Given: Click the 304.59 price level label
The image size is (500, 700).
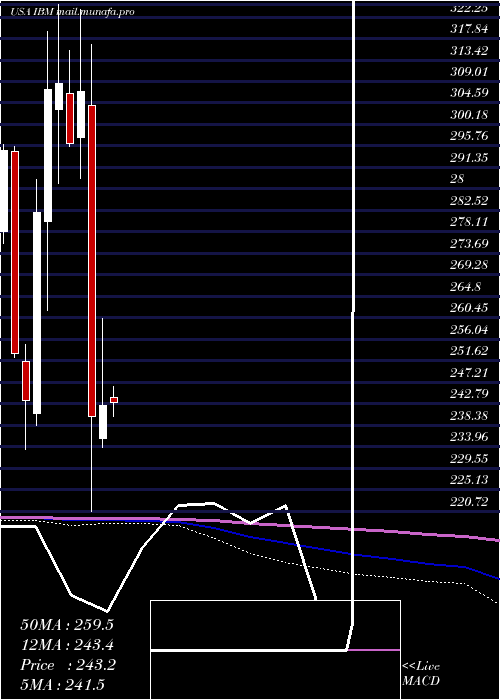Looking at the screenshot, I should (469, 93).
